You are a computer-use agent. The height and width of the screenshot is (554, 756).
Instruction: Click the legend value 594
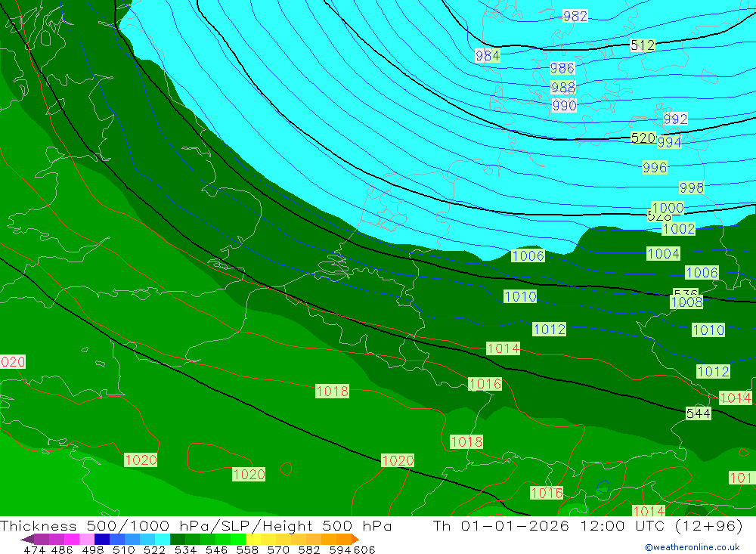[340, 550]
